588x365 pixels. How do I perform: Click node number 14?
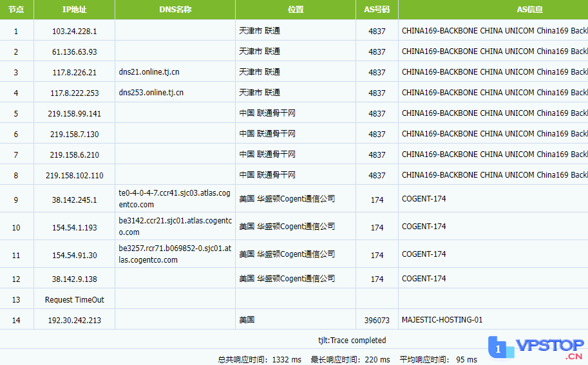(x=15, y=321)
